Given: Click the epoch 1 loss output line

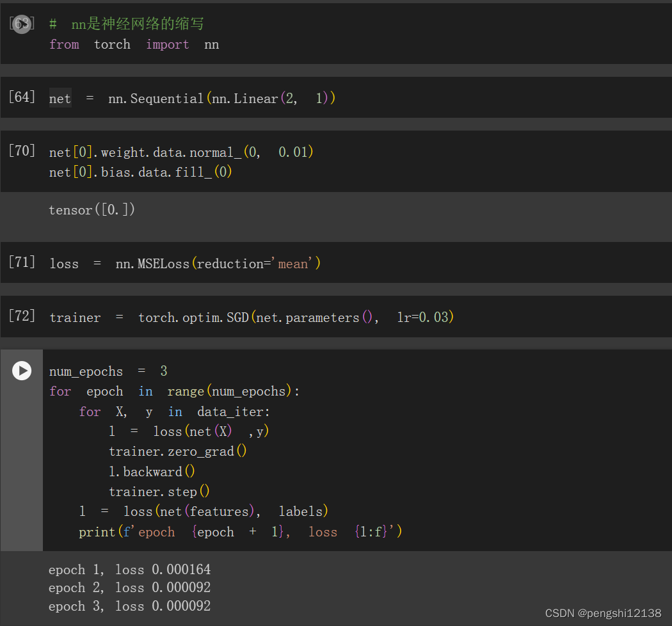Looking at the screenshot, I should 129,570.
